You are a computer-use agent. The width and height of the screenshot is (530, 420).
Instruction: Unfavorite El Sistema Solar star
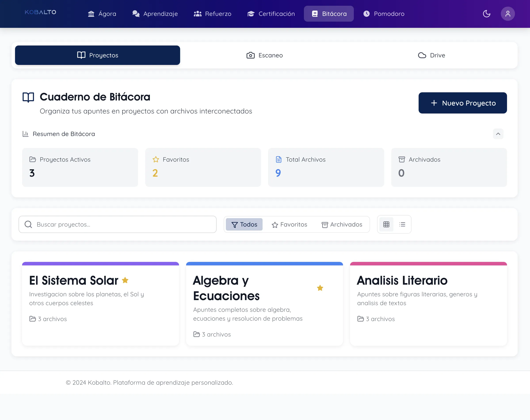point(125,280)
